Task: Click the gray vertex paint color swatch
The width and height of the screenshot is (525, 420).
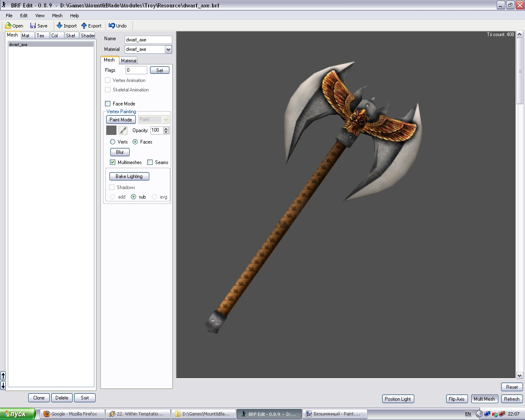Action: (x=111, y=130)
